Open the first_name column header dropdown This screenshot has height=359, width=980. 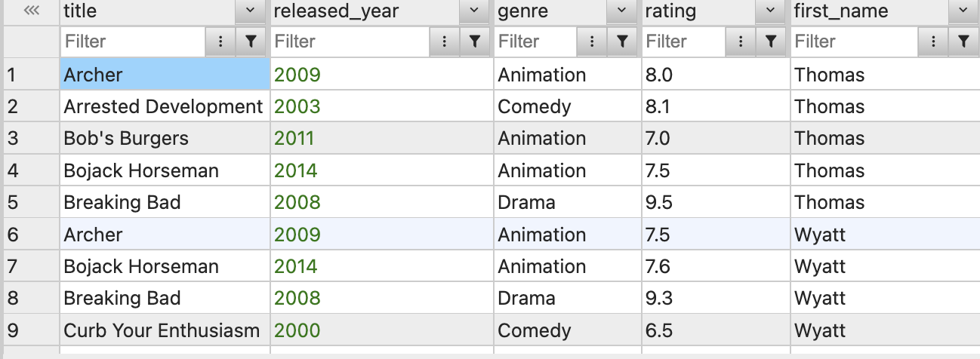963,11
